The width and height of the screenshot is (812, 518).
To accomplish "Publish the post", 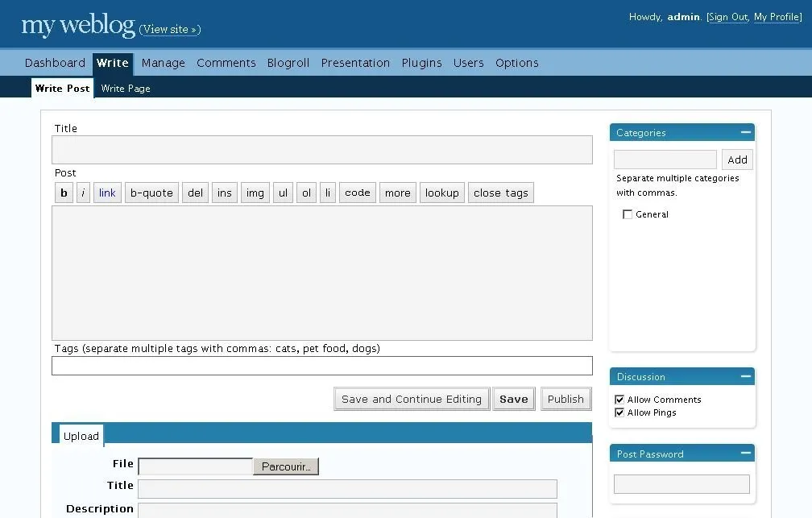I will 565,399.
